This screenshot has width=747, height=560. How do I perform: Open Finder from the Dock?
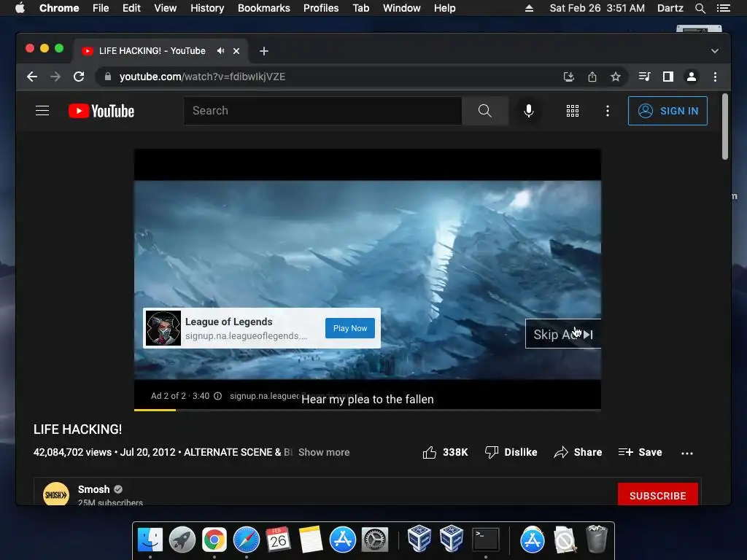[x=150, y=540]
